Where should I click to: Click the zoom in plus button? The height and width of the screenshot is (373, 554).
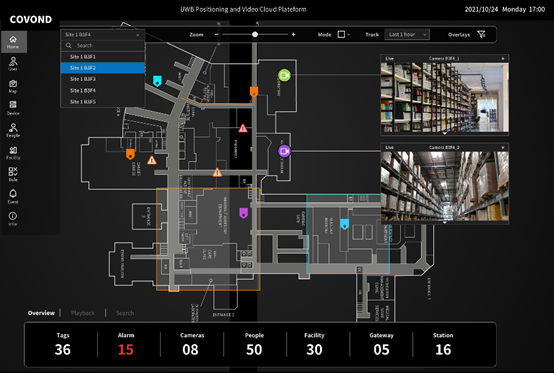[x=293, y=34]
